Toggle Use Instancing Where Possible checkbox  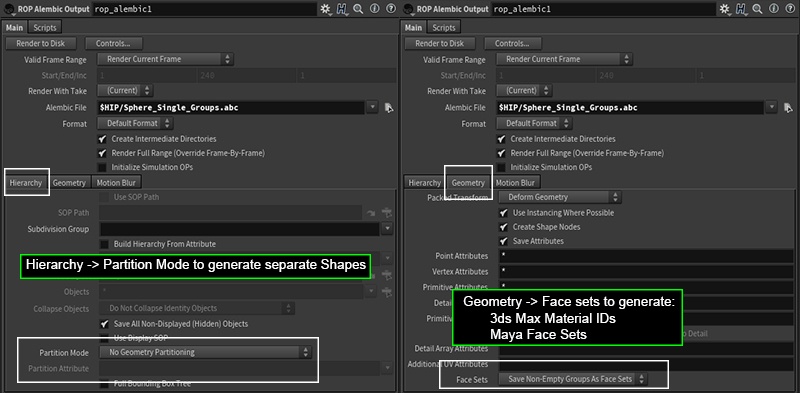click(x=504, y=213)
